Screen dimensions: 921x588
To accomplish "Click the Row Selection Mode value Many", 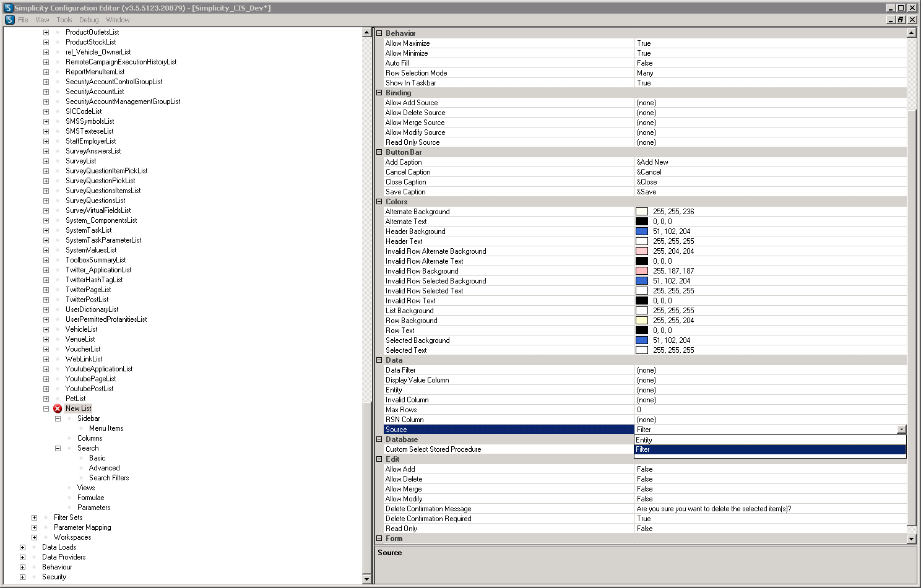I will [x=771, y=73].
